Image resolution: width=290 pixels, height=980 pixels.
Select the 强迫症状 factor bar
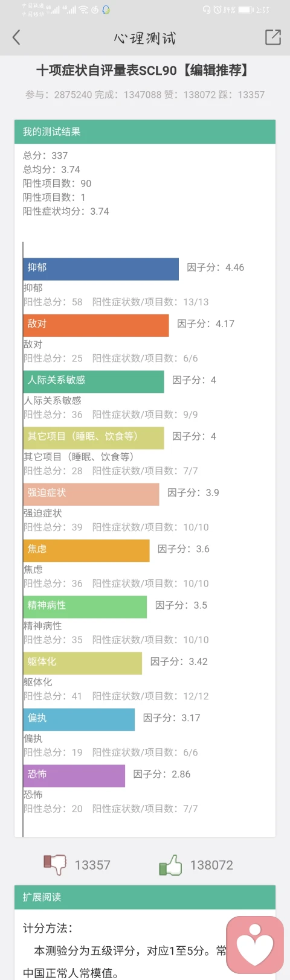91,494
